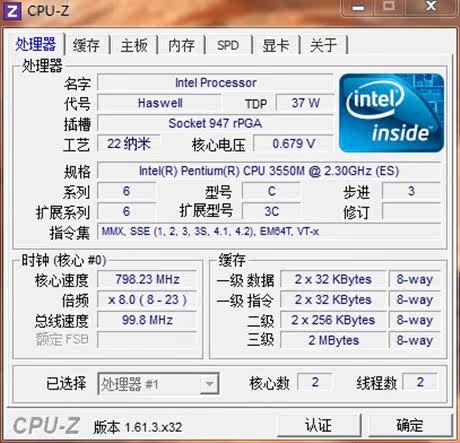Click the 指令集 instructions field
The width and height of the screenshot is (460, 443).
[269, 231]
